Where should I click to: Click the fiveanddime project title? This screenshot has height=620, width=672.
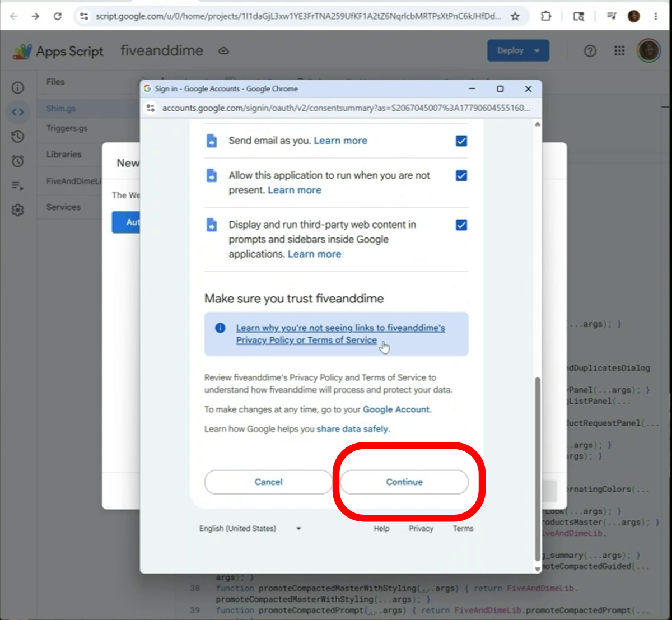coord(162,50)
